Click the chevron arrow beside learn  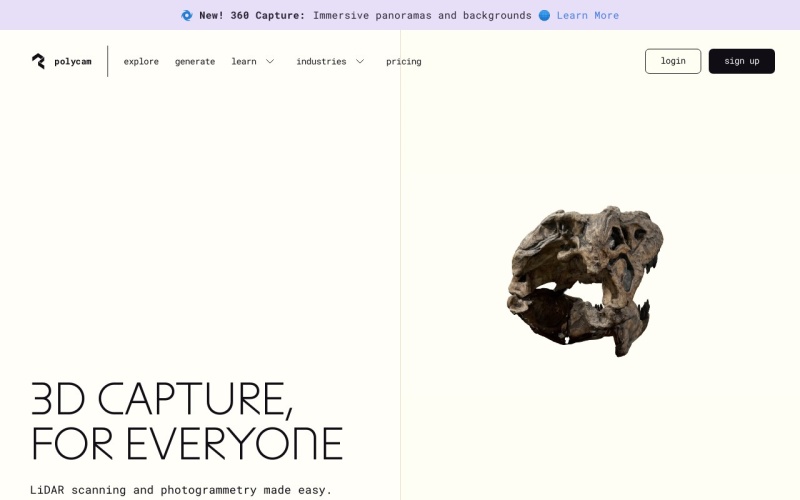point(270,61)
